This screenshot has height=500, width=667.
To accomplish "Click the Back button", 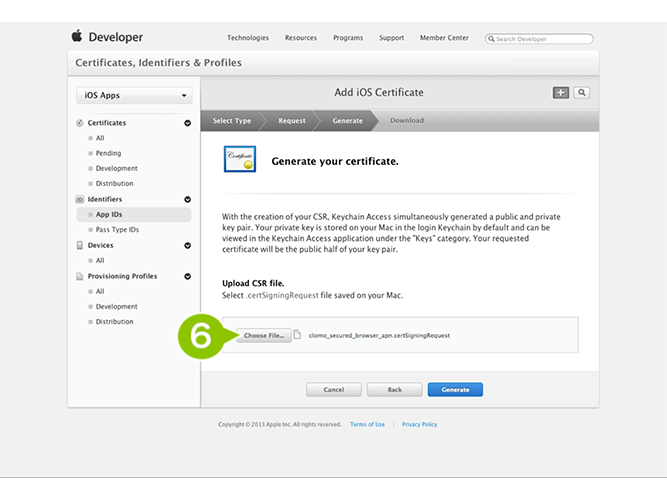I will 395,389.
